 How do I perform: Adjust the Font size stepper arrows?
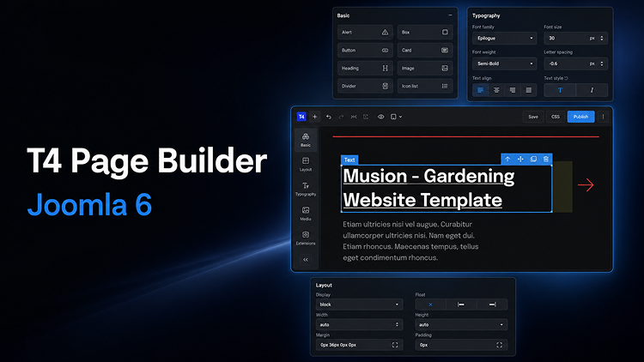click(x=602, y=38)
